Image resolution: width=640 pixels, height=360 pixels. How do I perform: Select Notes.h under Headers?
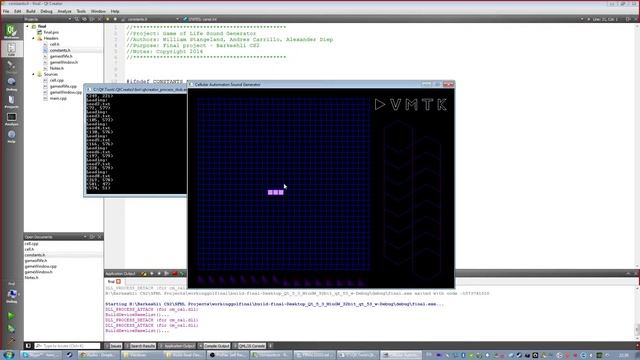56,68
